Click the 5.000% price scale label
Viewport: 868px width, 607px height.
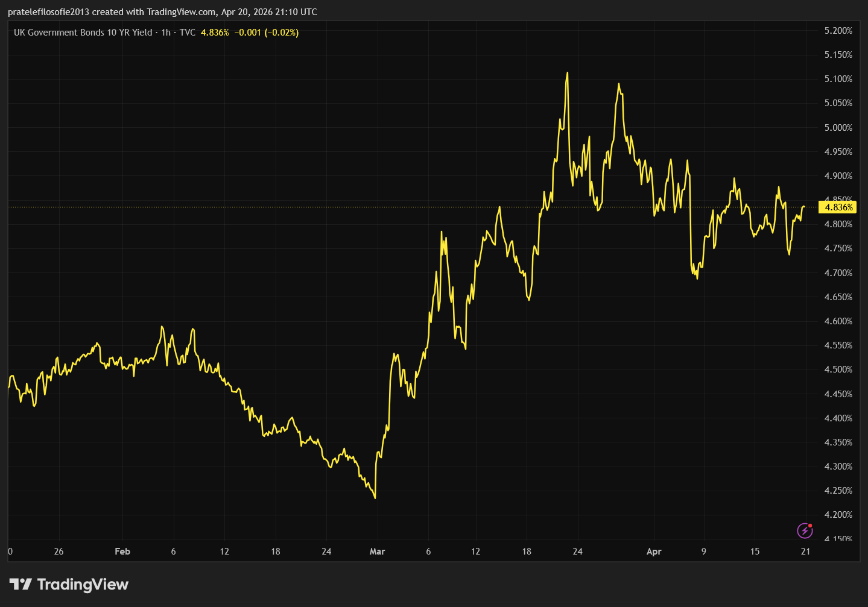click(838, 128)
